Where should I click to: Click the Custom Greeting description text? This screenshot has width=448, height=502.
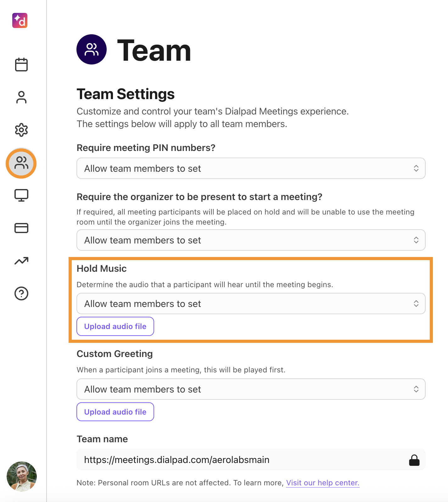pyautogui.click(x=181, y=370)
